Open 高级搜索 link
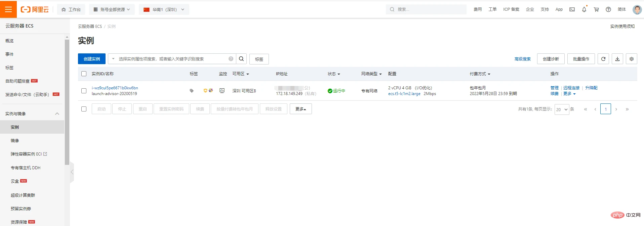The height and width of the screenshot is (226, 644). pyautogui.click(x=522, y=59)
